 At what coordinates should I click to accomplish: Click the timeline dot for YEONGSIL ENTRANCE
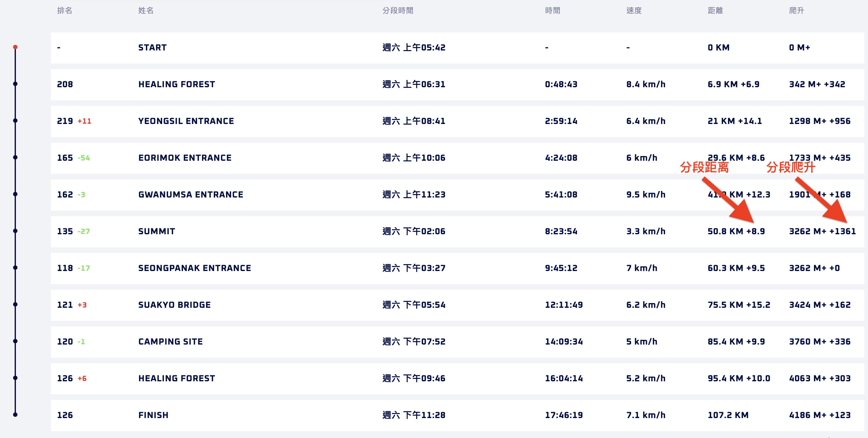click(15, 121)
